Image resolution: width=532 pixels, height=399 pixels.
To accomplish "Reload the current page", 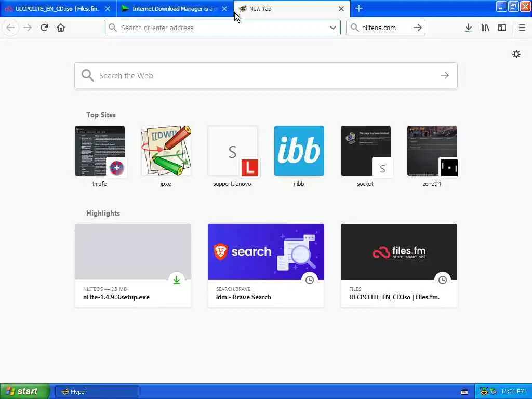I will click(x=44, y=28).
